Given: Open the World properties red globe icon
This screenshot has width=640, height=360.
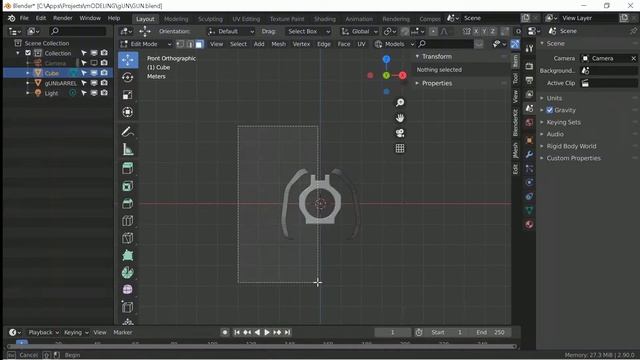Looking at the screenshot, I should (x=529, y=122).
